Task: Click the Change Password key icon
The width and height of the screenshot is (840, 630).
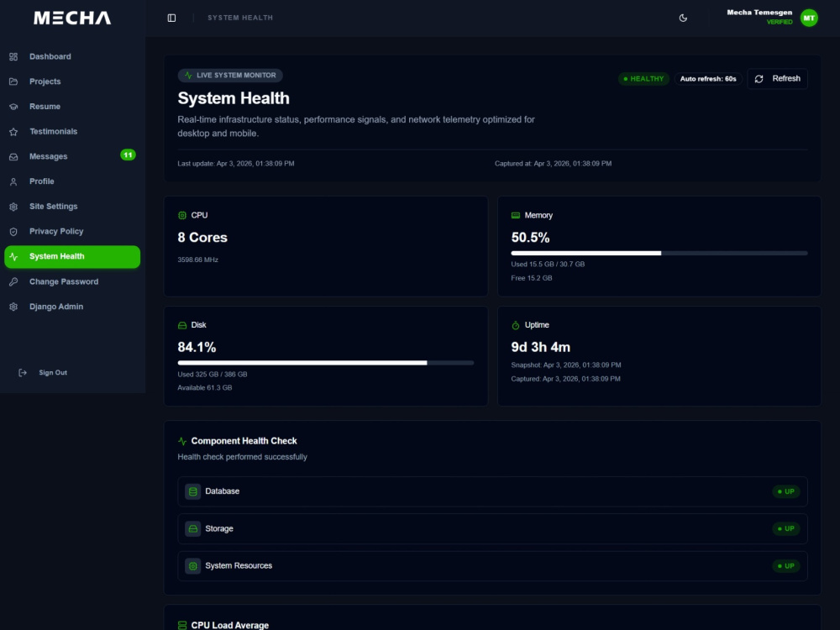Action: (x=13, y=281)
